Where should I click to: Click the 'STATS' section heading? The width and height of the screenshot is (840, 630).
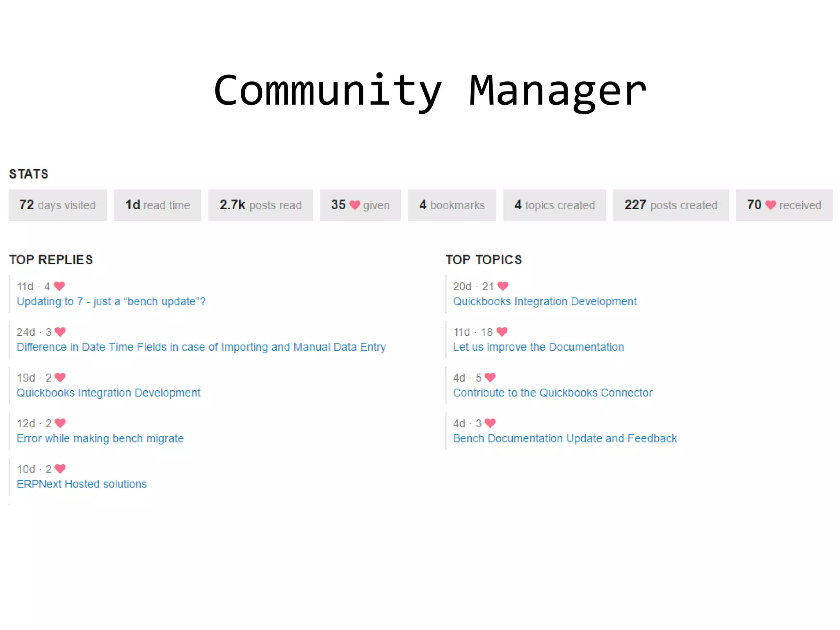pos(29,174)
